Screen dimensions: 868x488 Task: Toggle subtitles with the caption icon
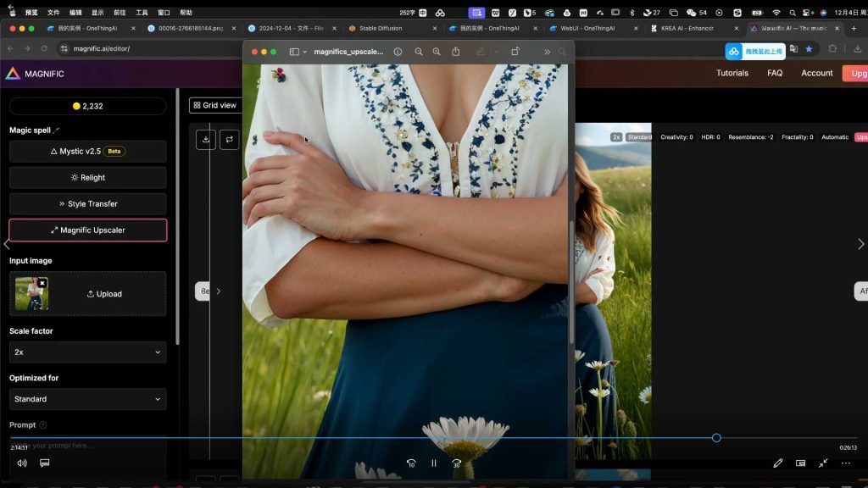[45, 463]
